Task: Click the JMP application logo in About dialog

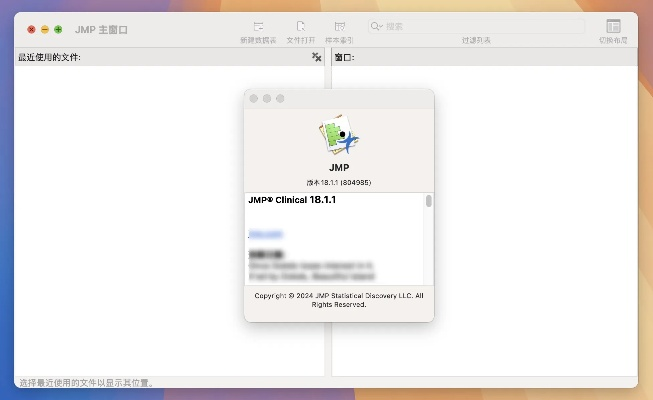Action: point(339,136)
